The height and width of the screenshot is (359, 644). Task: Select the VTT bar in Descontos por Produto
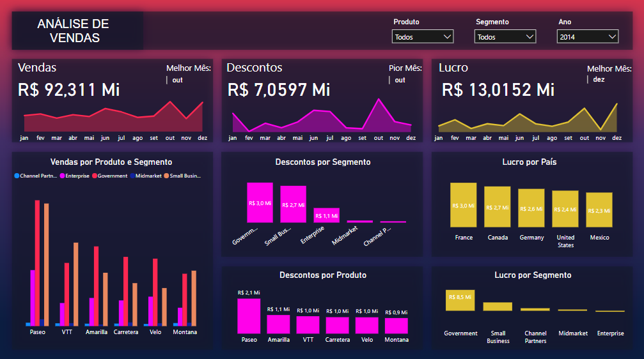pos(308,325)
